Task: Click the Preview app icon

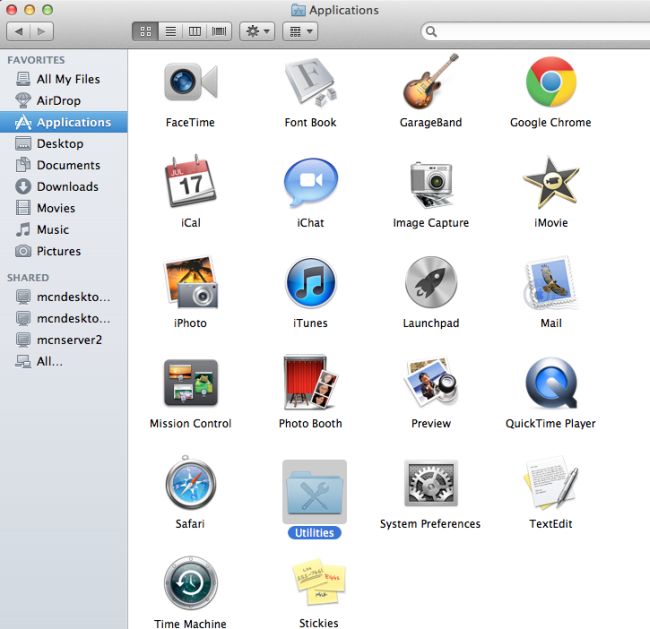Action: tap(431, 382)
